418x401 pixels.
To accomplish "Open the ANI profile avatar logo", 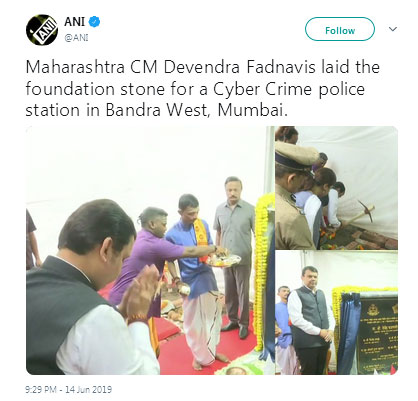I will (x=42, y=30).
